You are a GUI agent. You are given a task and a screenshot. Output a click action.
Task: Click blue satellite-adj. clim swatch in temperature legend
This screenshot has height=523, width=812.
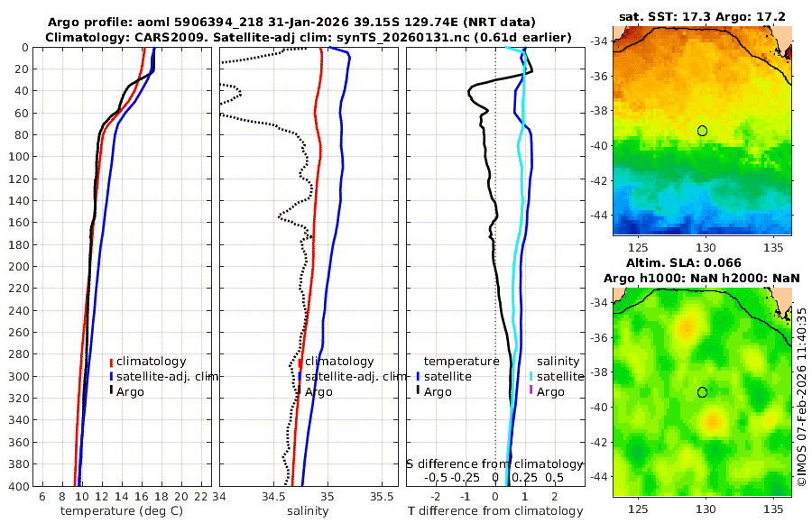pos(111,377)
